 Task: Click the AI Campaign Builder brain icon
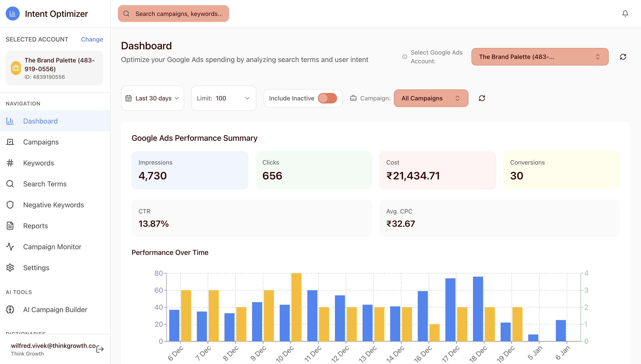[x=10, y=309]
